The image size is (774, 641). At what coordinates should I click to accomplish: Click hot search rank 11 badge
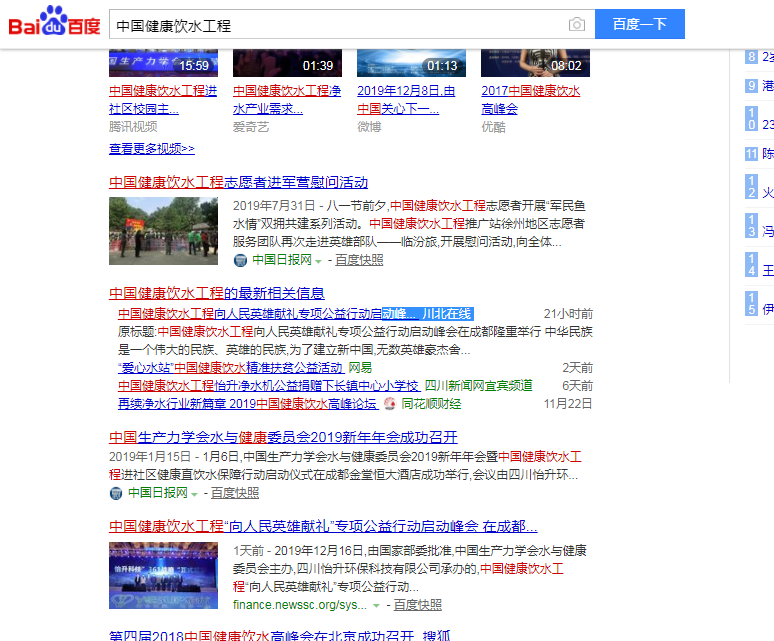click(x=752, y=154)
